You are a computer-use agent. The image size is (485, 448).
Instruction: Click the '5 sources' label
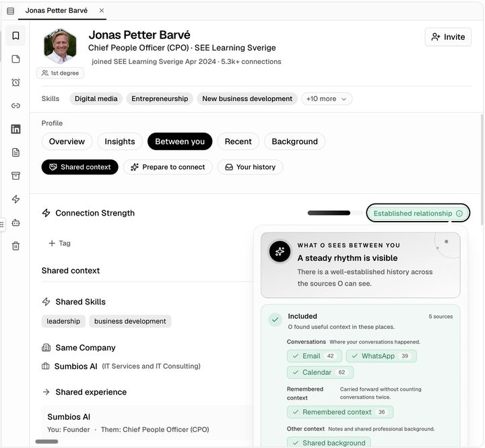(x=441, y=317)
